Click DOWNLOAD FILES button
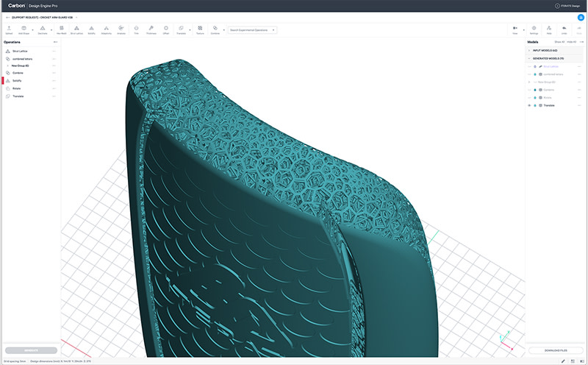Viewport: 588px width, 365px height. [556, 350]
